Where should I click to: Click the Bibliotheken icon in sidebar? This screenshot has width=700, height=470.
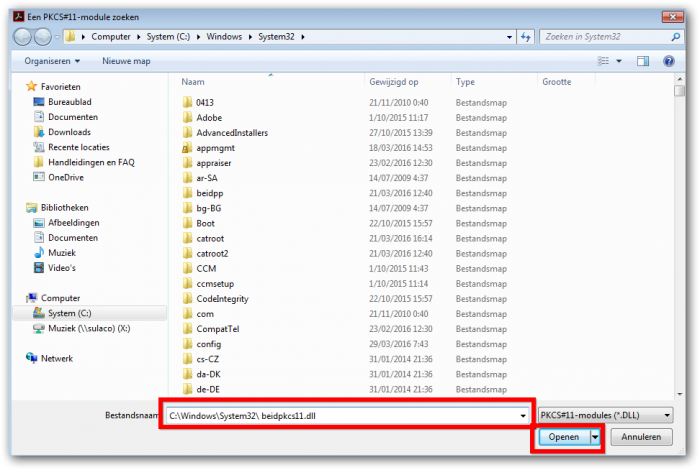click(31, 208)
